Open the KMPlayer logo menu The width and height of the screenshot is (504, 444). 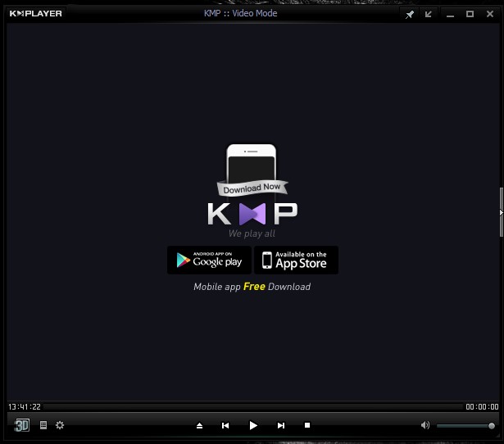tap(36, 13)
